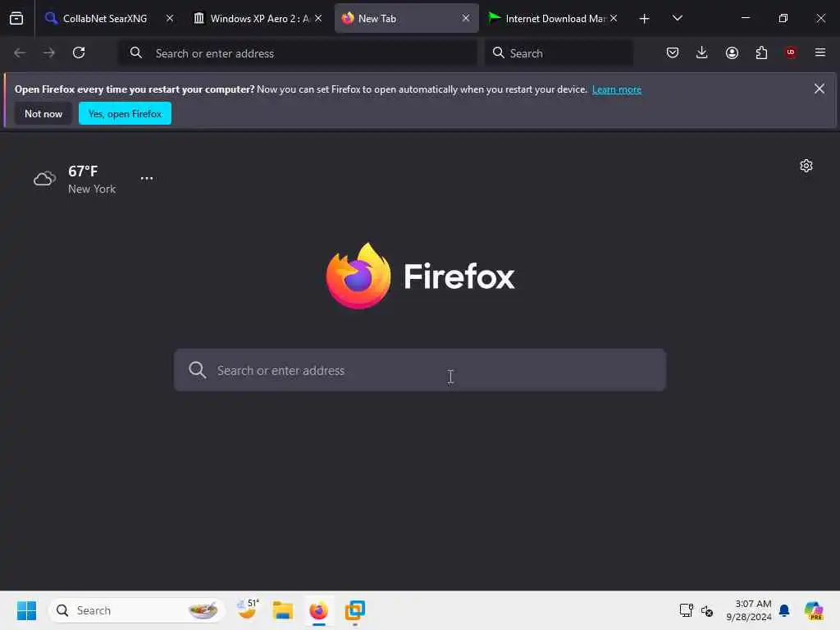Click muted volume tray icon
Screen dimensions: 840x630
click(x=706, y=610)
